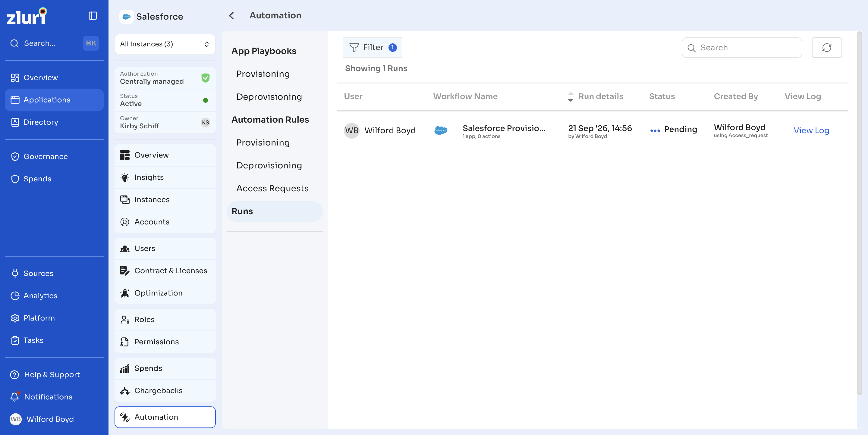
Task: Sort by Run details column arrows
Action: coord(571,97)
